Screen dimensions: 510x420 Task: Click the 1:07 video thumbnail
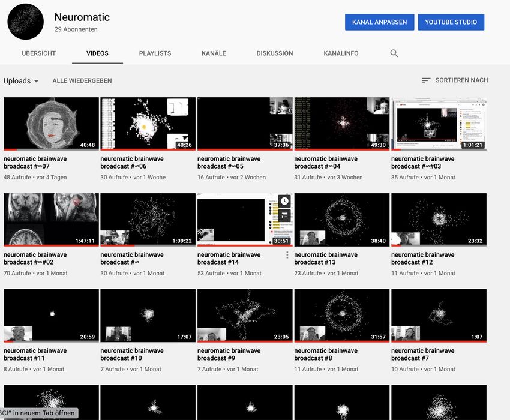pos(439,316)
